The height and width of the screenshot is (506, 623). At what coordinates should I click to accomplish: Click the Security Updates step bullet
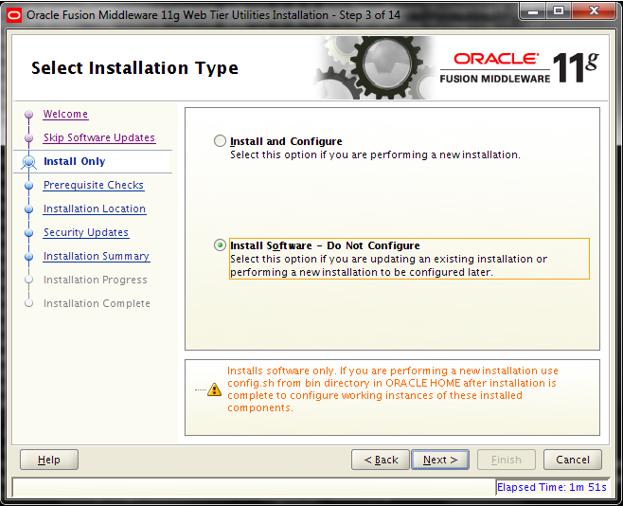pyautogui.click(x=29, y=233)
